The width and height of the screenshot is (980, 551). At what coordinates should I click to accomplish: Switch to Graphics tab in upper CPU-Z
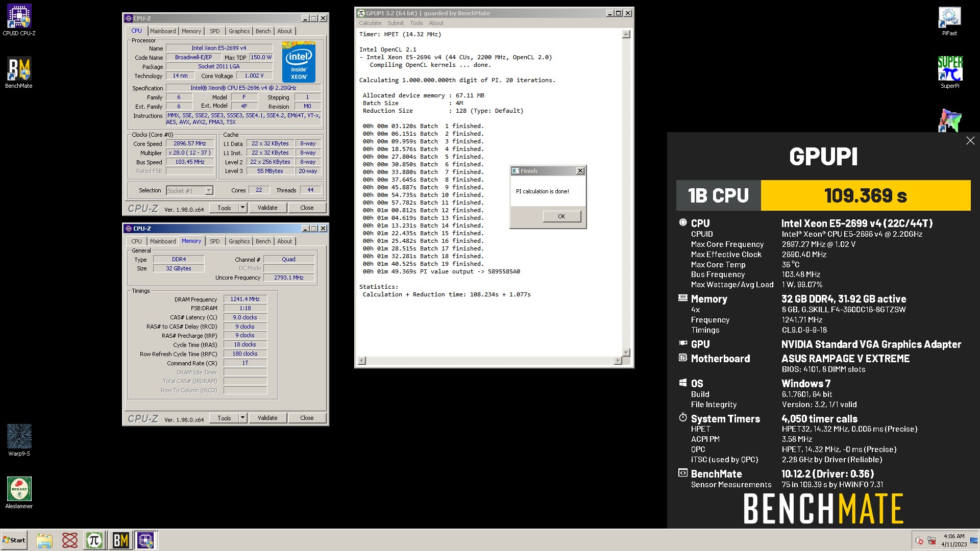tap(239, 31)
